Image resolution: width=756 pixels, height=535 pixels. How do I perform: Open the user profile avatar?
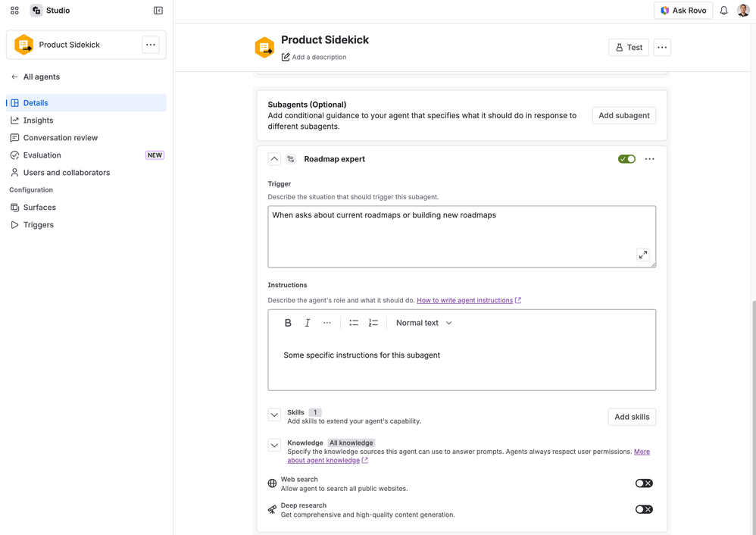tap(743, 10)
